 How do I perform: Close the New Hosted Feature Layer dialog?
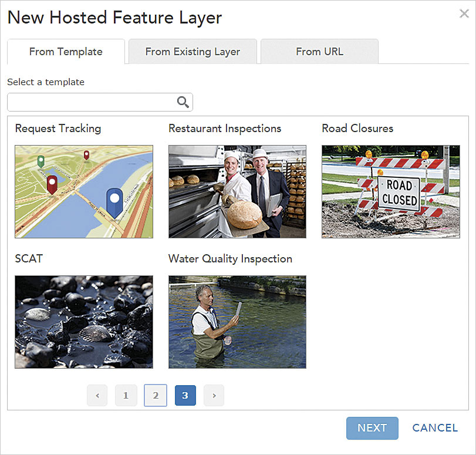tap(464, 14)
